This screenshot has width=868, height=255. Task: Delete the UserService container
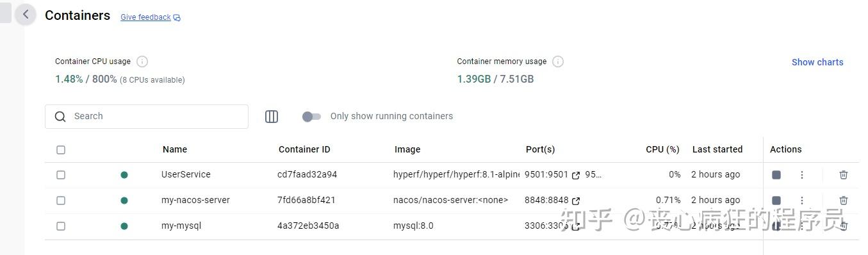point(844,175)
